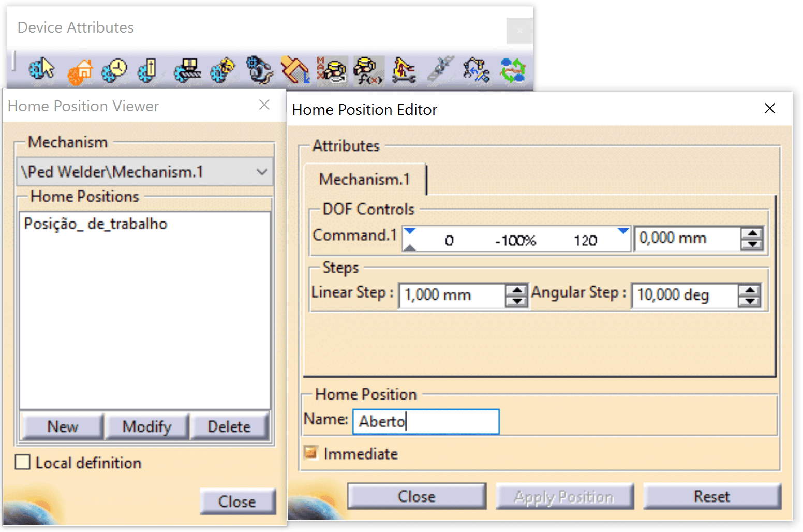Click the orange tool with blue arrow icon
Image resolution: width=803 pixels, height=532 pixels.
(x=295, y=70)
